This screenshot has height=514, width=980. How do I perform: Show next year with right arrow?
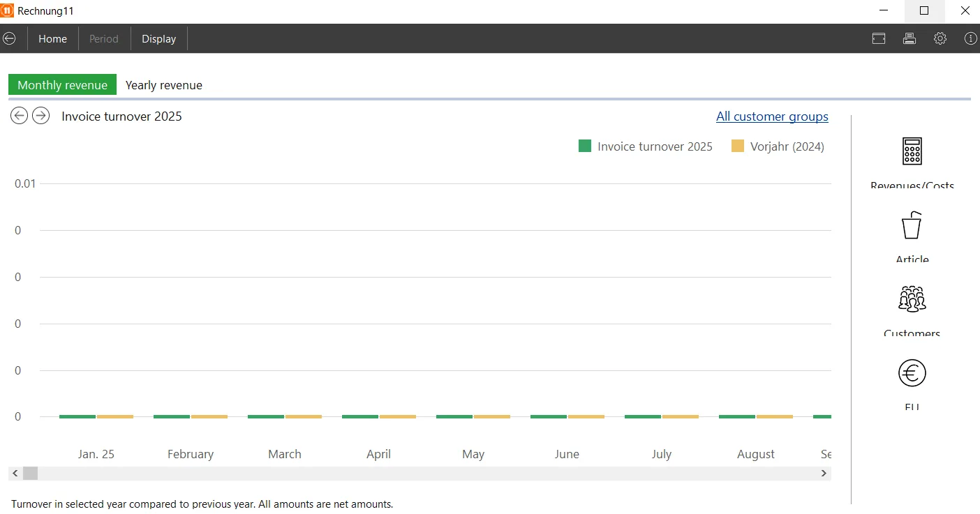coord(41,116)
